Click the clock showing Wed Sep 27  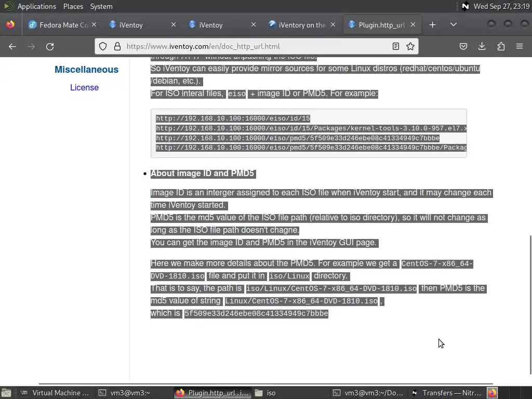tap(501, 6)
